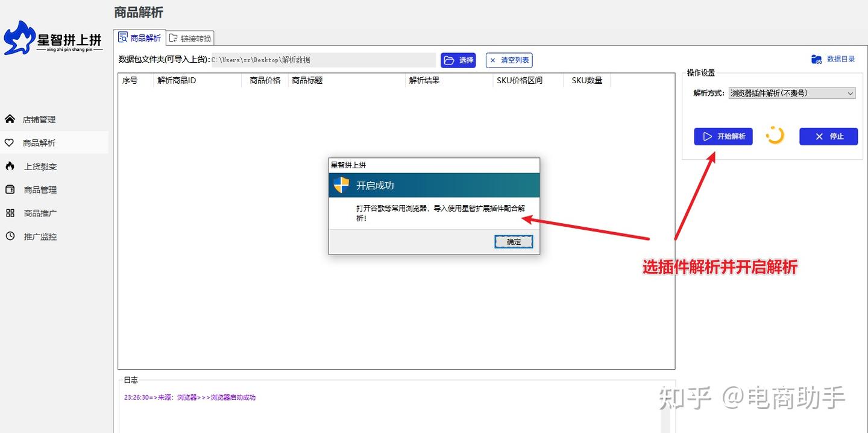Click the wallet icon beside 商品管理

coord(10,189)
